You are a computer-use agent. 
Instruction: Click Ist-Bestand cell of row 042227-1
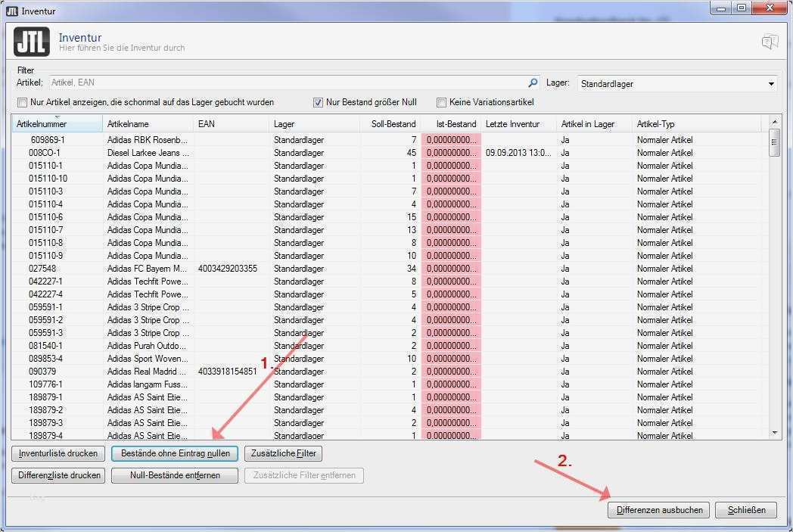pos(451,282)
